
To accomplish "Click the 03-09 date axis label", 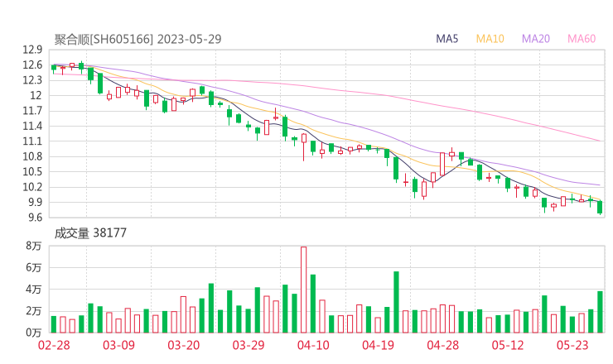I will pos(118,345).
